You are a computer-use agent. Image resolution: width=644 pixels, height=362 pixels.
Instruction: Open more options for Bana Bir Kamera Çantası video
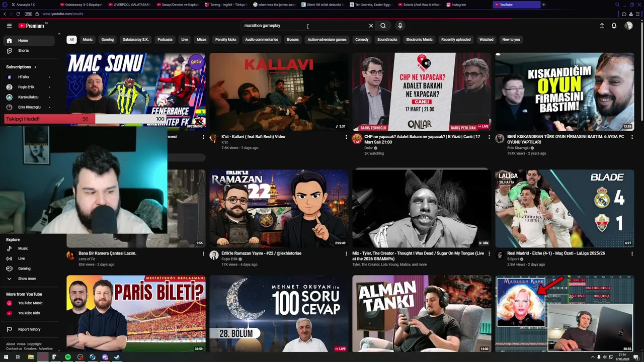pyautogui.click(x=203, y=253)
